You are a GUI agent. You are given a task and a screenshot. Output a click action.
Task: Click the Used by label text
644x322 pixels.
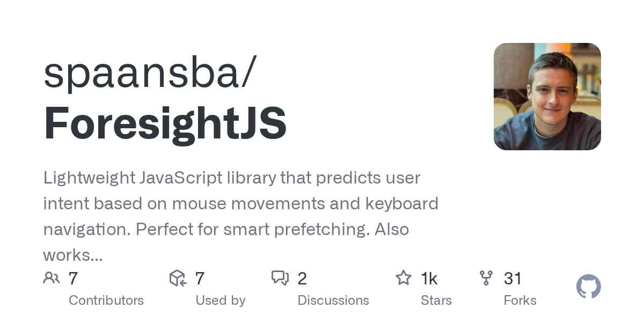(221, 300)
